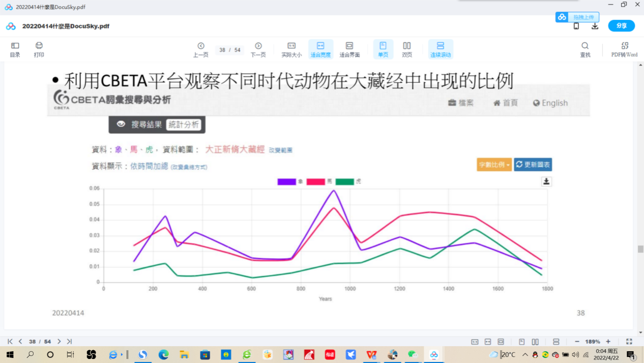Viewport: 644px width, 363px height.
Task: Select the 适合宽度 fit width mode
Action: (x=320, y=49)
